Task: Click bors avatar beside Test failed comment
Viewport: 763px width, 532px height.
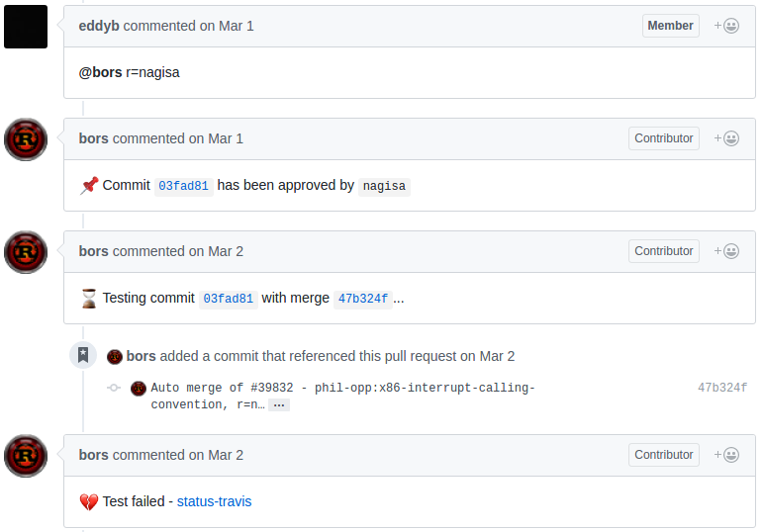Action: tap(26, 456)
